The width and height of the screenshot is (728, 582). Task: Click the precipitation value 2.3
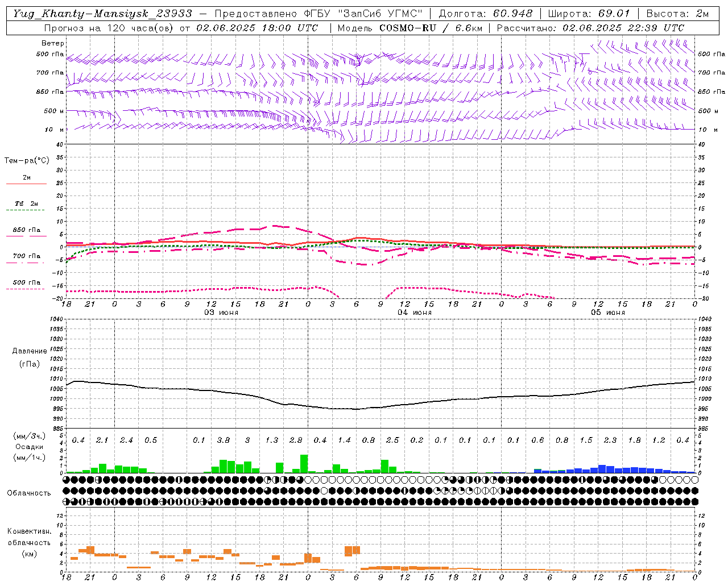click(x=610, y=440)
